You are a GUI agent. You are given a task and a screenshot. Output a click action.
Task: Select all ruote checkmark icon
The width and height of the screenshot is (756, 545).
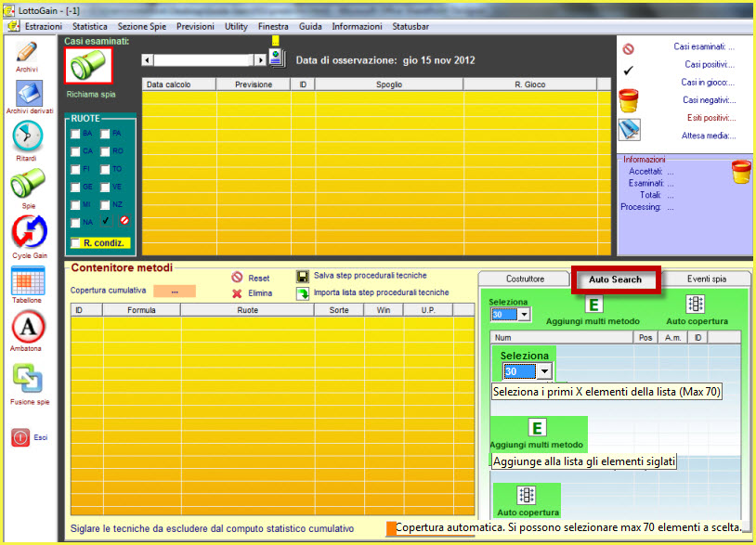(106, 221)
